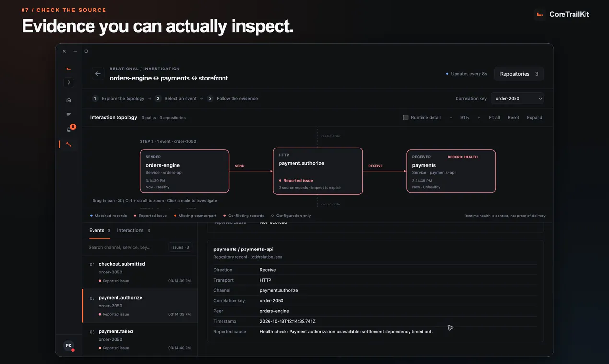Zoom out with the minus icon
This screenshot has width=609, height=364.
(x=451, y=117)
